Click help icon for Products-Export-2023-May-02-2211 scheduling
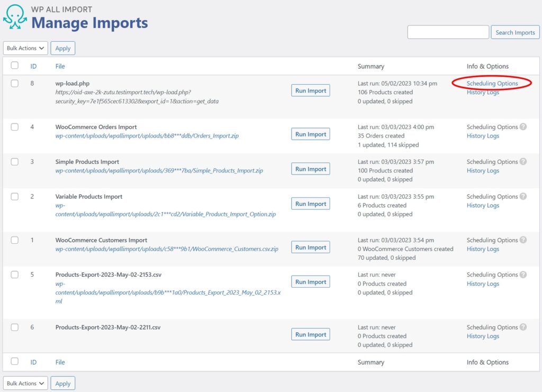The width and height of the screenshot is (542, 392). point(525,327)
